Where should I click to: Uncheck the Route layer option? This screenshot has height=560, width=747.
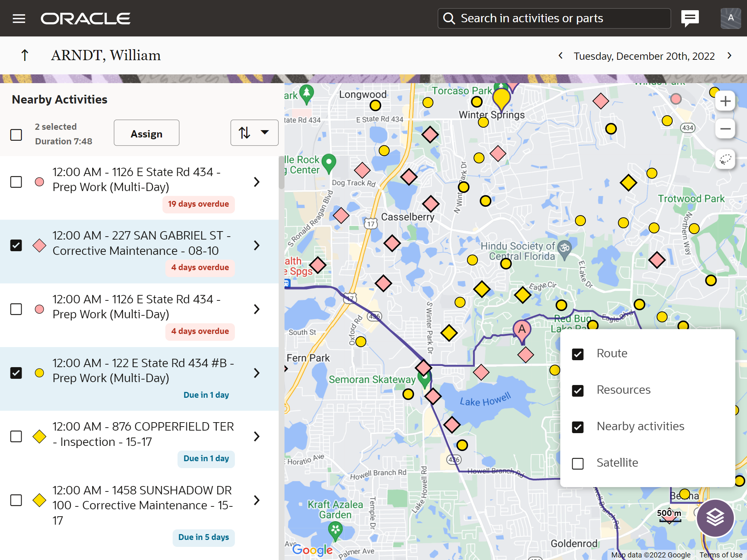tap(578, 354)
